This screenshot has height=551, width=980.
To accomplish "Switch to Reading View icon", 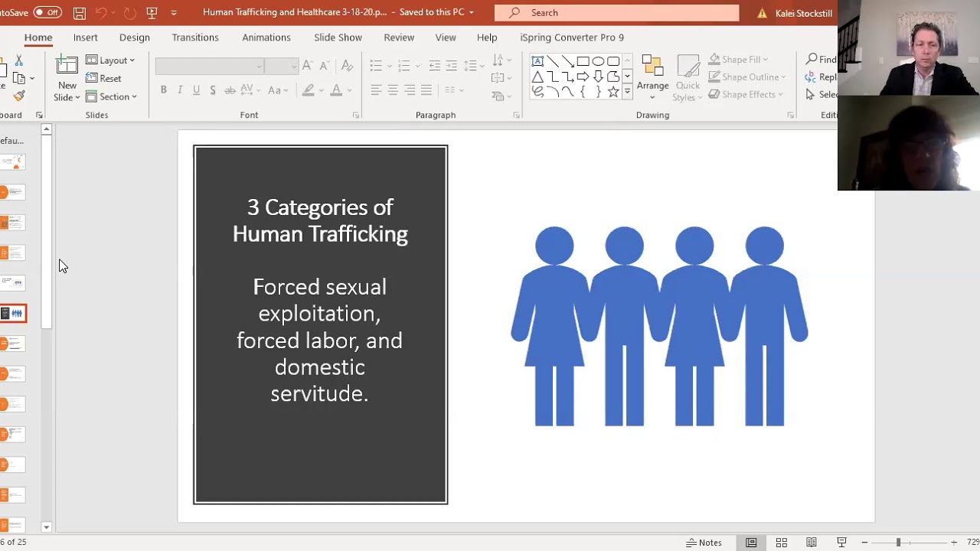I will pyautogui.click(x=812, y=543).
